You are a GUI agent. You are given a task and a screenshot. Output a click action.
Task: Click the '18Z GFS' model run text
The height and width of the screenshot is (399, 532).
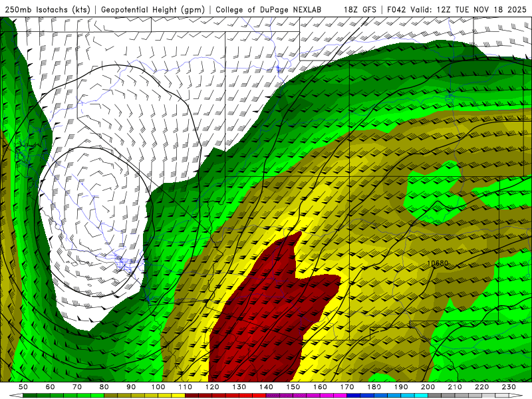pos(360,9)
